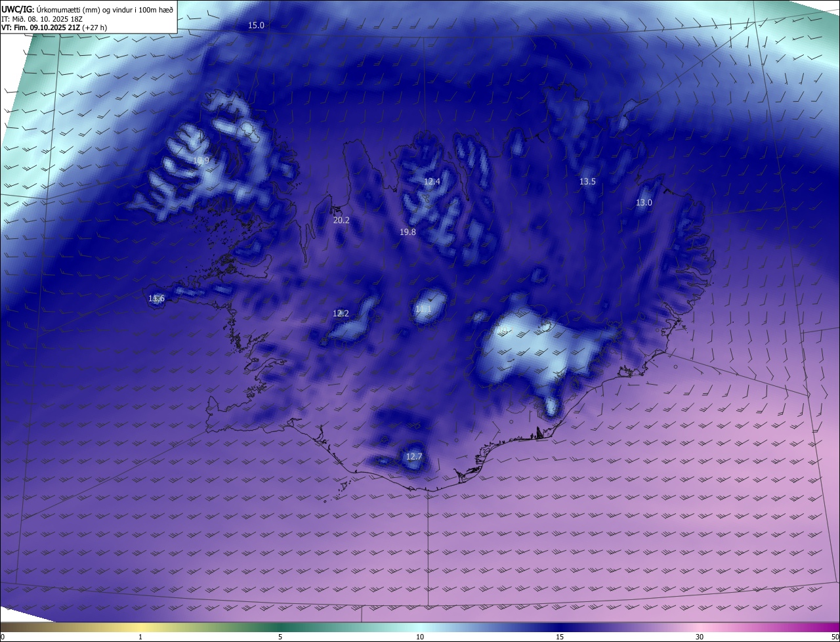Image resolution: width=840 pixels, height=642 pixels.
Task: Click the 11.6 value on the western peninsula
Action: (x=156, y=298)
